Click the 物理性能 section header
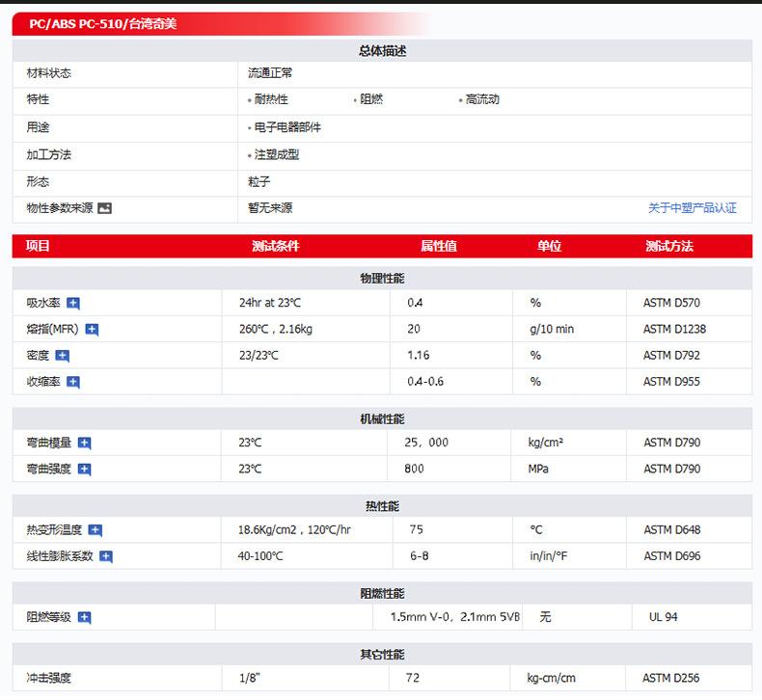 (382, 278)
